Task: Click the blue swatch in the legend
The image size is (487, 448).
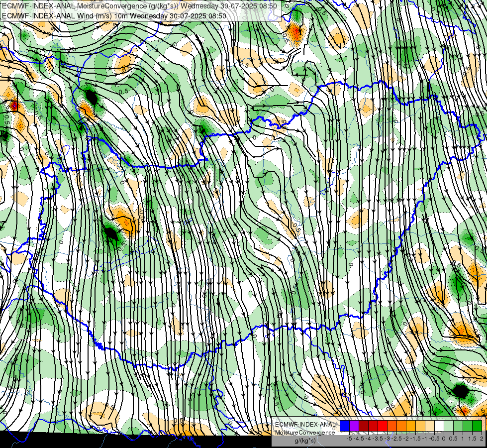Action: tap(345, 426)
